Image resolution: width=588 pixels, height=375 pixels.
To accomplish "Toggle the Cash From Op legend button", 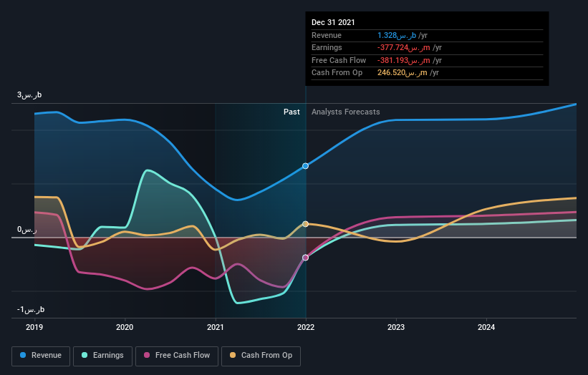I will [261, 356].
